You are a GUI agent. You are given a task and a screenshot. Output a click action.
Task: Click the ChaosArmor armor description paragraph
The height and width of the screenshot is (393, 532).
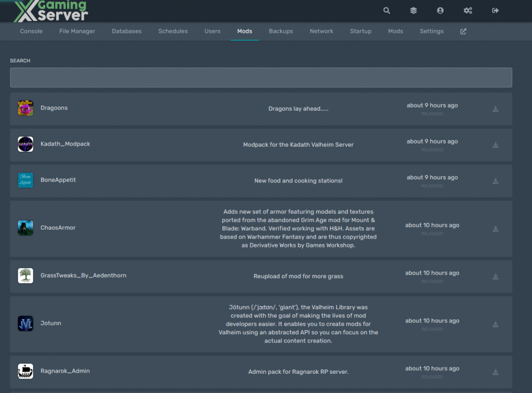[x=298, y=228]
